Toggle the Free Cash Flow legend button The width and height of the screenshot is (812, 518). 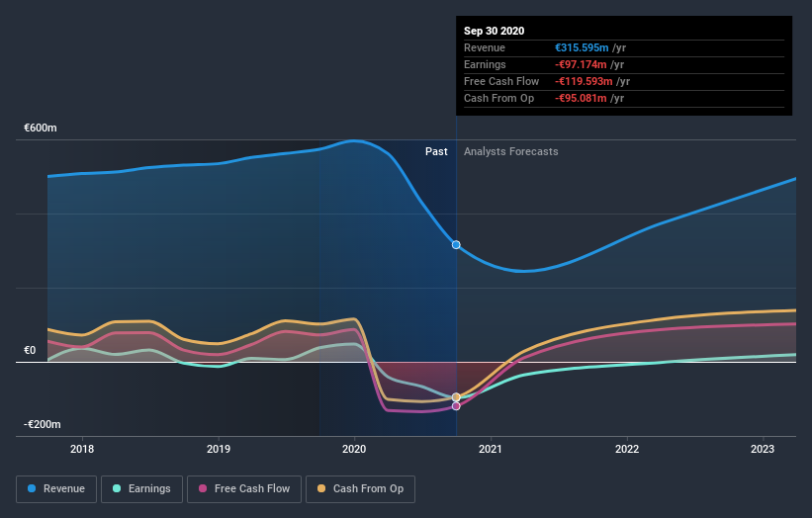(244, 489)
